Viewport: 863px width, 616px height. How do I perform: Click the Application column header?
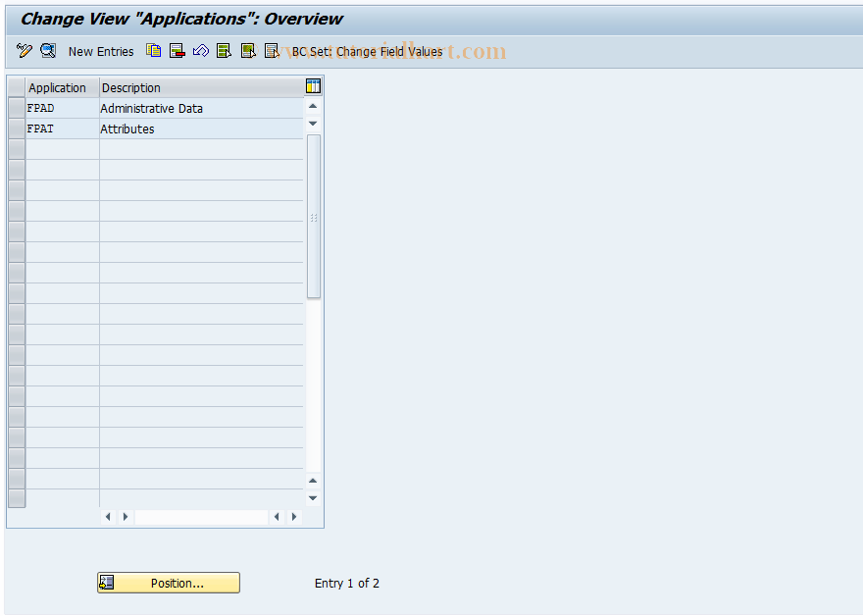(x=62, y=87)
